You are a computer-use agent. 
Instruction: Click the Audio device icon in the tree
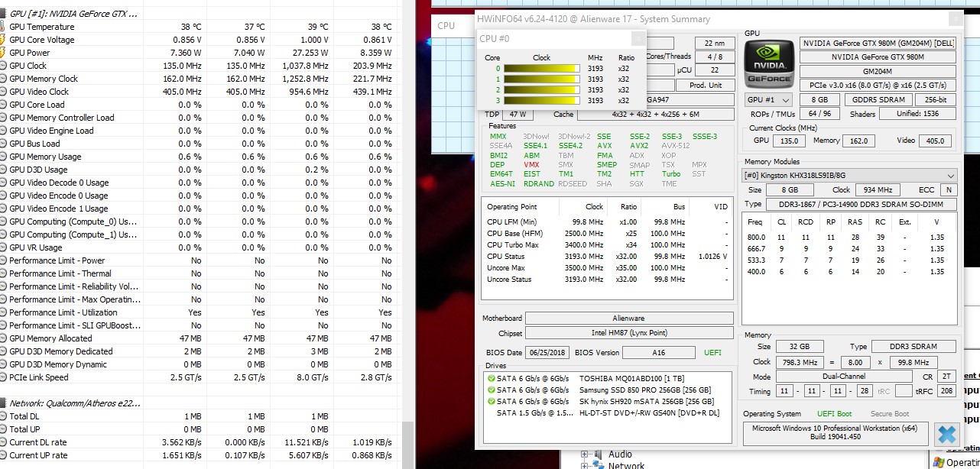(x=599, y=455)
